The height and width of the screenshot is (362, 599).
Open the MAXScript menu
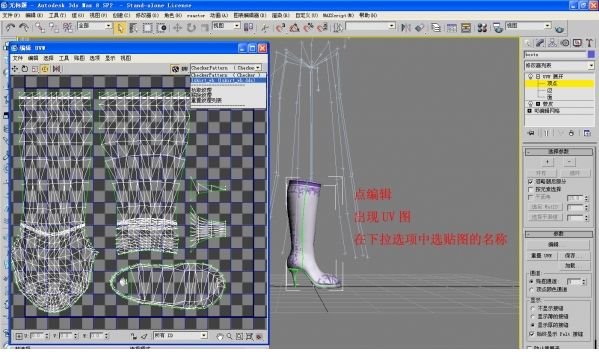[x=338, y=15]
